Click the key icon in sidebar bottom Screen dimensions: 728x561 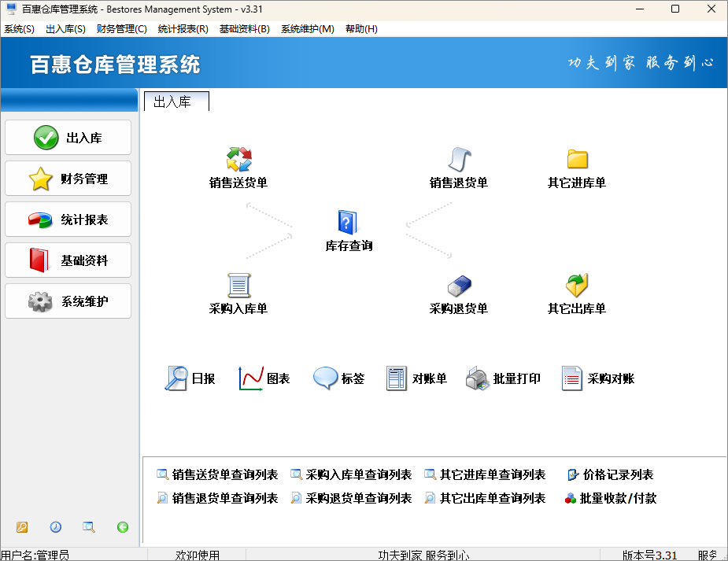22,527
